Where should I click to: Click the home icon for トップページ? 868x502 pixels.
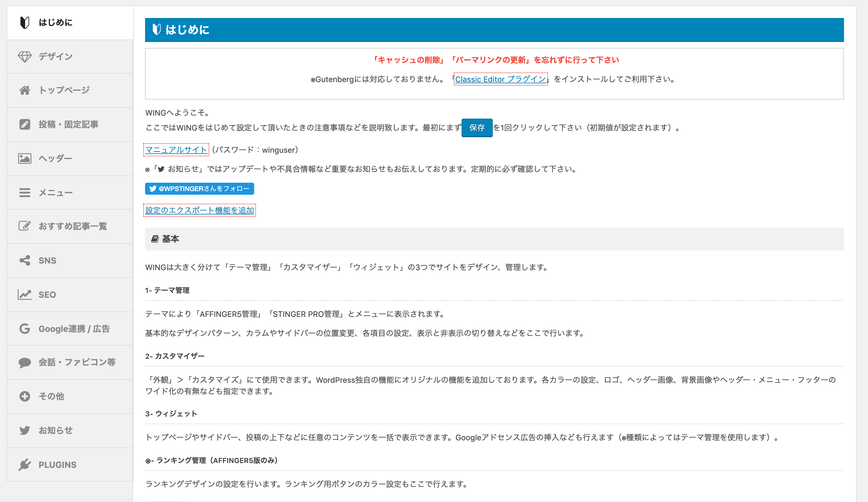(25, 90)
